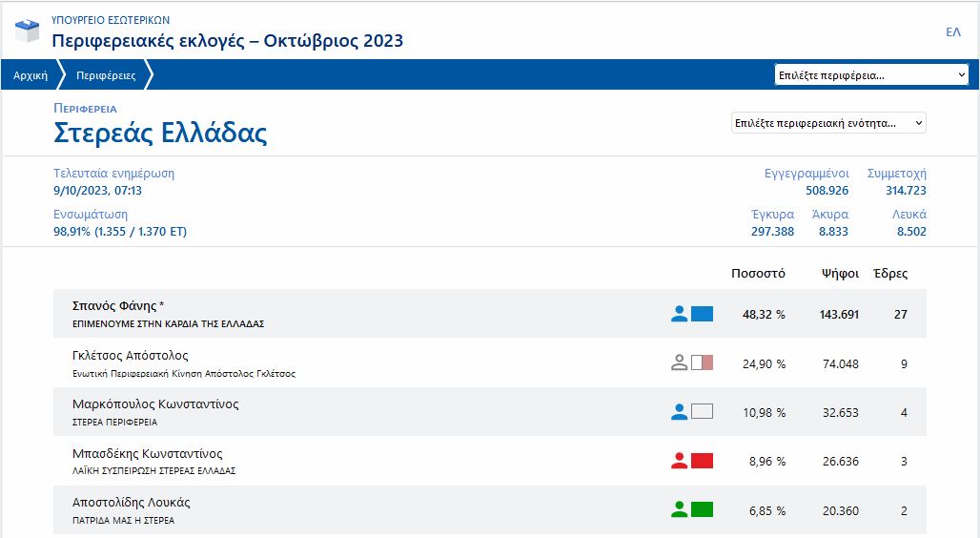The width and height of the screenshot is (980, 538).
Task: Select candidate Γκλέτσος Απόστολος
Action: click(x=130, y=356)
